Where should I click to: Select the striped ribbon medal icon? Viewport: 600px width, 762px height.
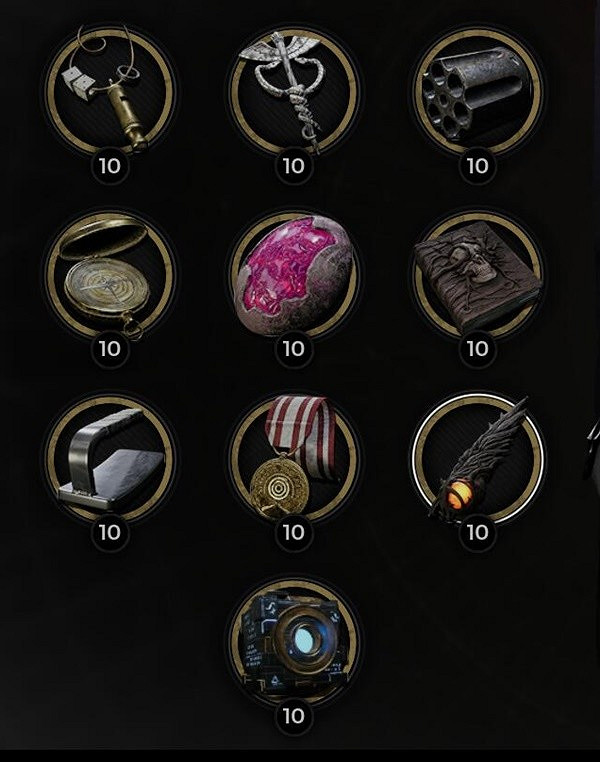click(293, 458)
